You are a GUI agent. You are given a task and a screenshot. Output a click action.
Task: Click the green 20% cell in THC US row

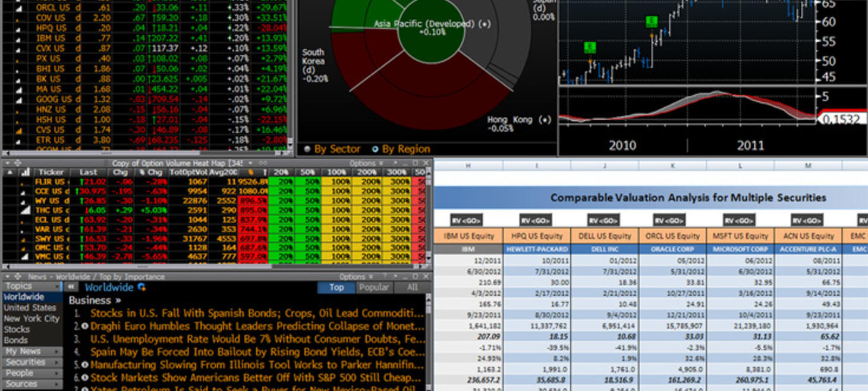coord(281,210)
